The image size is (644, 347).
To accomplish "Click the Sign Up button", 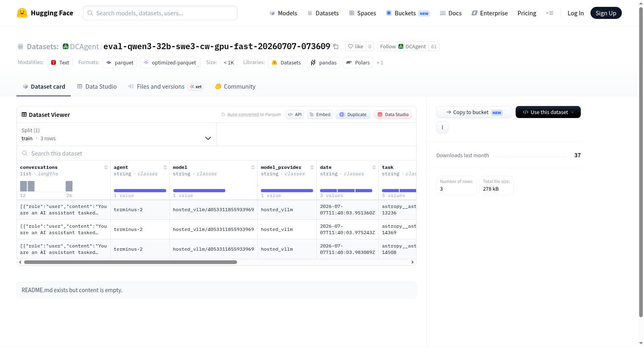I will [x=606, y=13].
